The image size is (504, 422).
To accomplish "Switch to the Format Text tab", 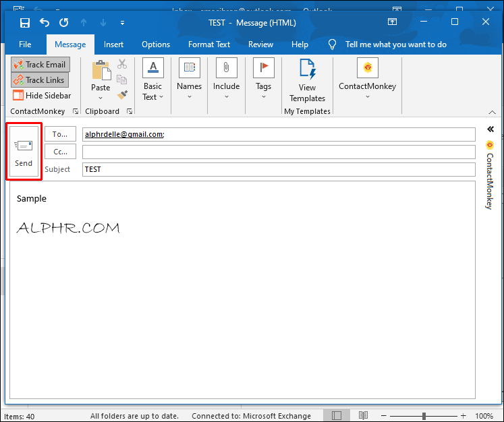I will 209,44.
